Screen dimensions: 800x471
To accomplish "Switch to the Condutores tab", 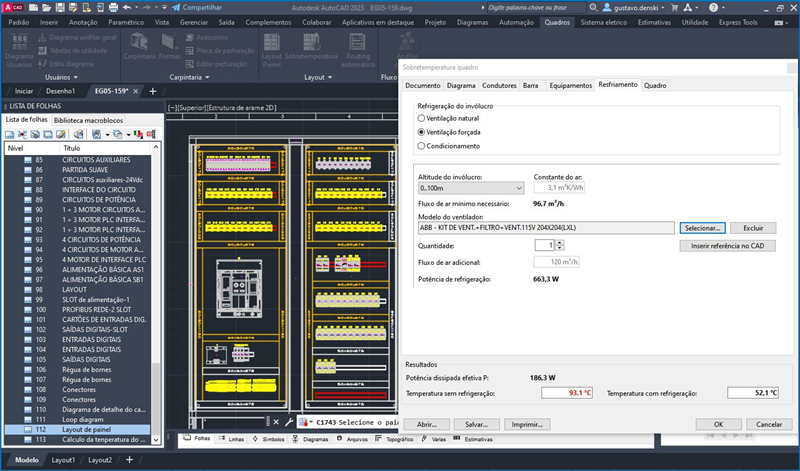I will click(499, 86).
